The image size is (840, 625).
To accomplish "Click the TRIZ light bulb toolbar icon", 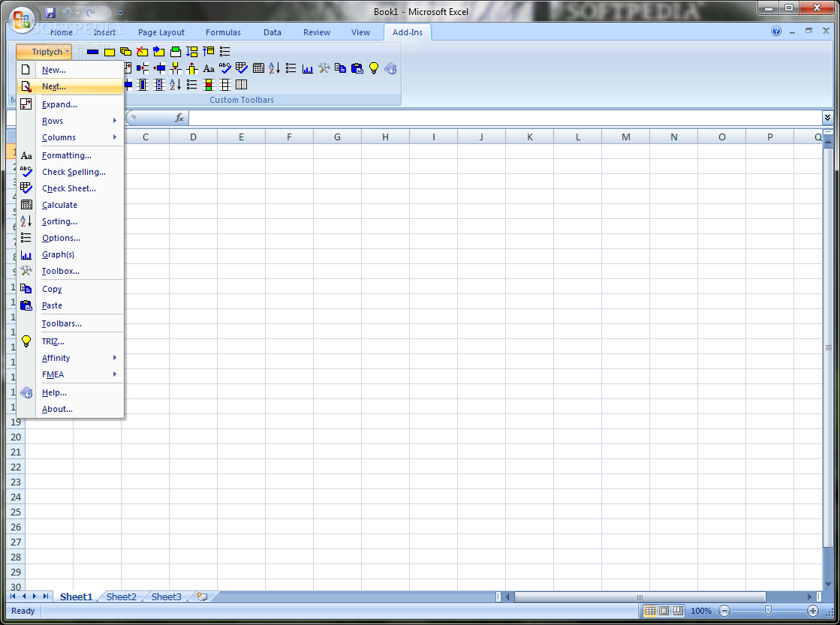I will pos(374,68).
